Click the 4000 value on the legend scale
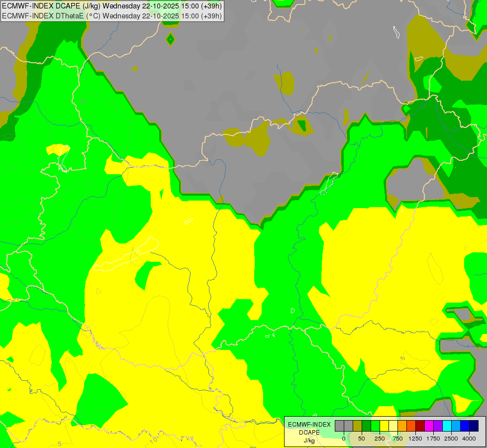The image size is (487, 448). pos(468,439)
